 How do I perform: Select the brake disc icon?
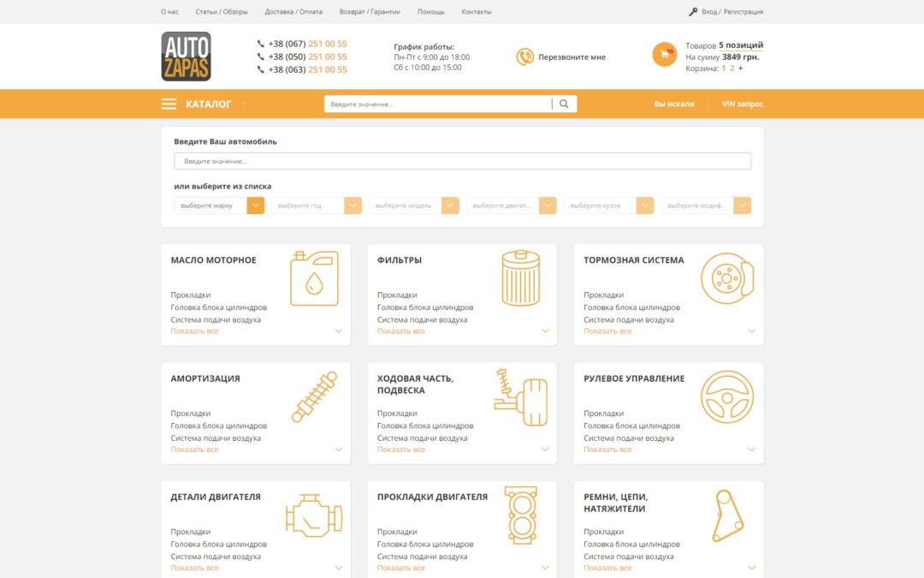727,278
